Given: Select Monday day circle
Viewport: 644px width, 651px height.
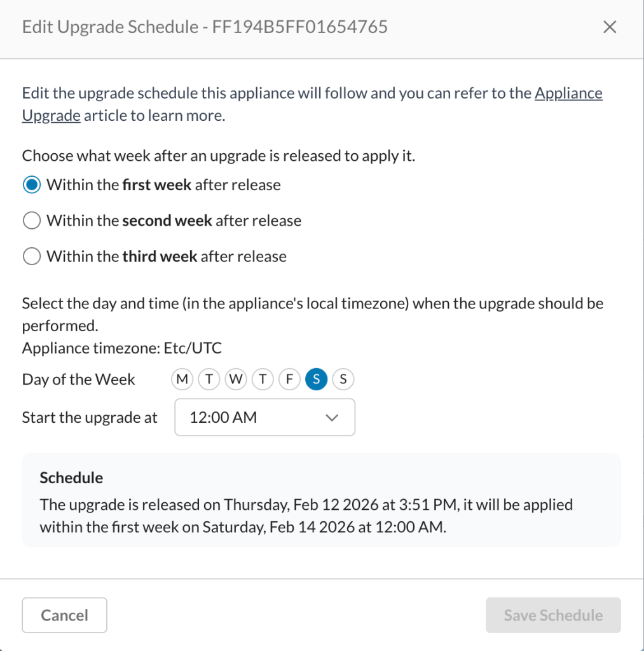Looking at the screenshot, I should tap(182, 379).
